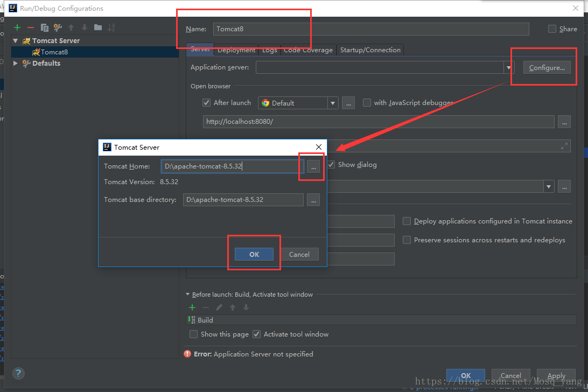
Task: Open edit defaults wrench icon in toolbar
Action: [58, 27]
